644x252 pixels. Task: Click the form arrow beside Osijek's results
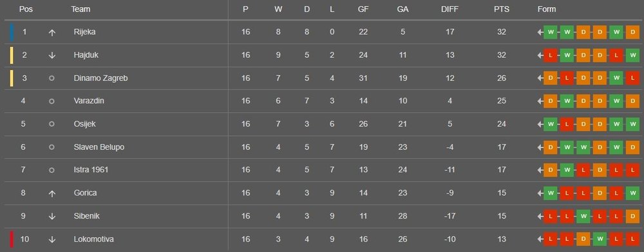[540, 123]
